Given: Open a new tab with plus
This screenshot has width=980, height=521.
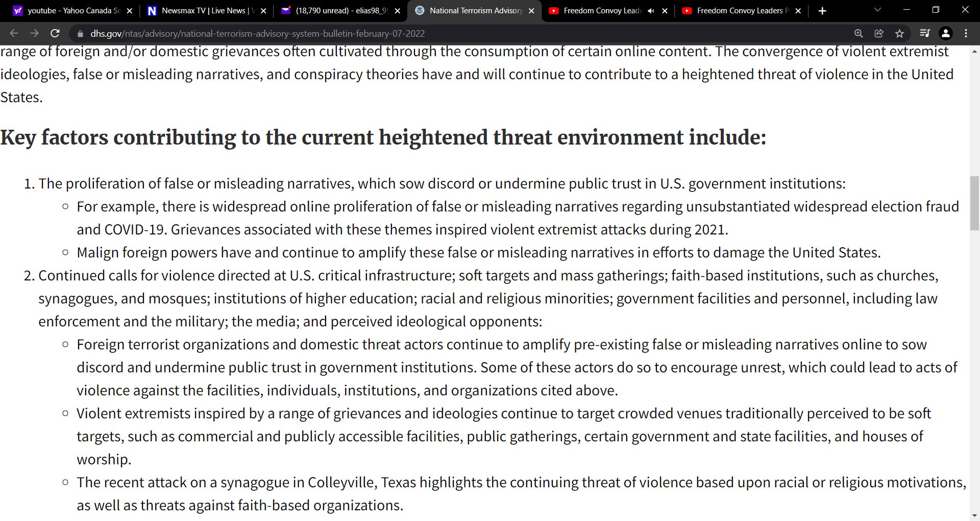Looking at the screenshot, I should (x=822, y=11).
